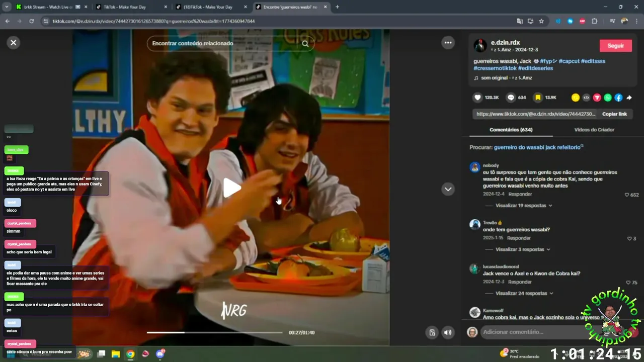
Task: Open the e.dzin.rdx profile name
Action: 505,43
